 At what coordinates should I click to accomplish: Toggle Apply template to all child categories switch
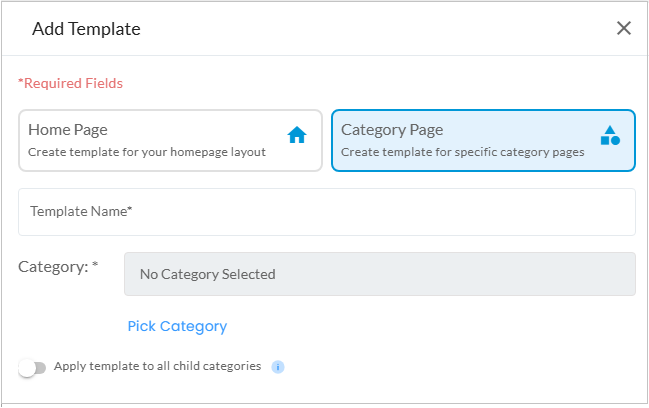[x=32, y=367]
